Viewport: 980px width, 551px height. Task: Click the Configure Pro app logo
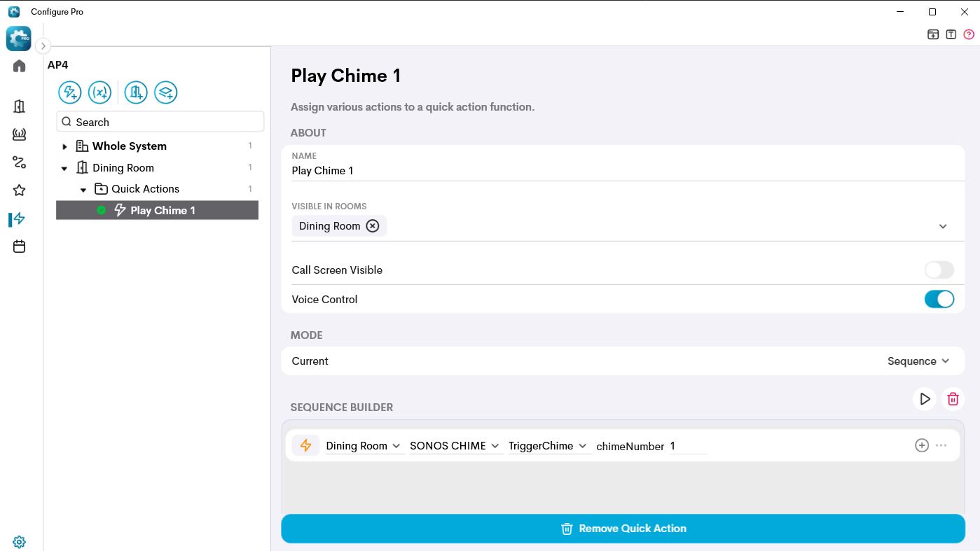click(x=19, y=39)
